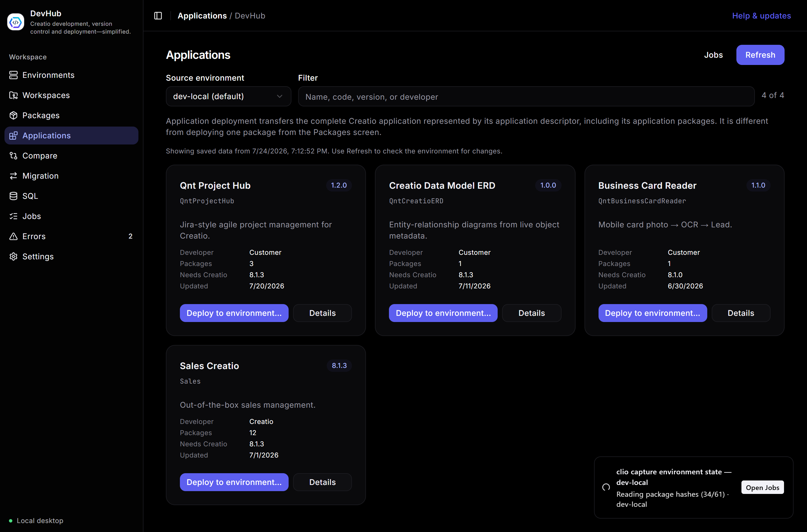This screenshot has height=532, width=807.
Task: Click the Settings gear icon
Action: 13,256
